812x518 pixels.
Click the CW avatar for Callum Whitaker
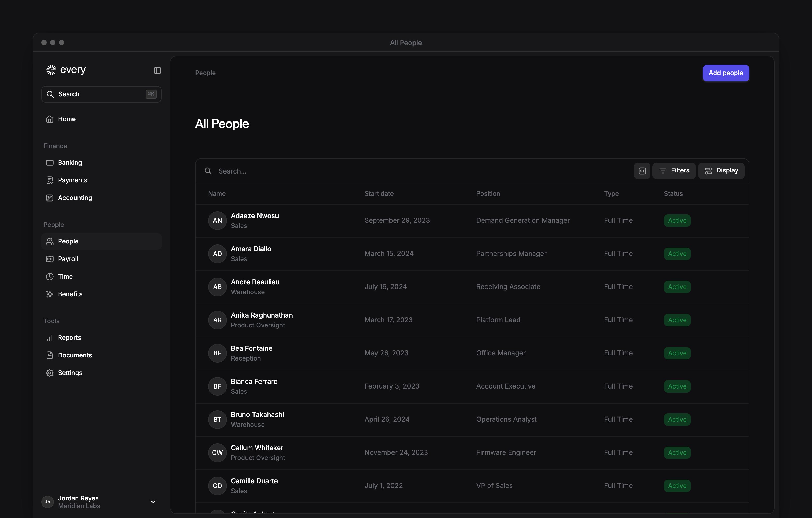[x=217, y=452]
